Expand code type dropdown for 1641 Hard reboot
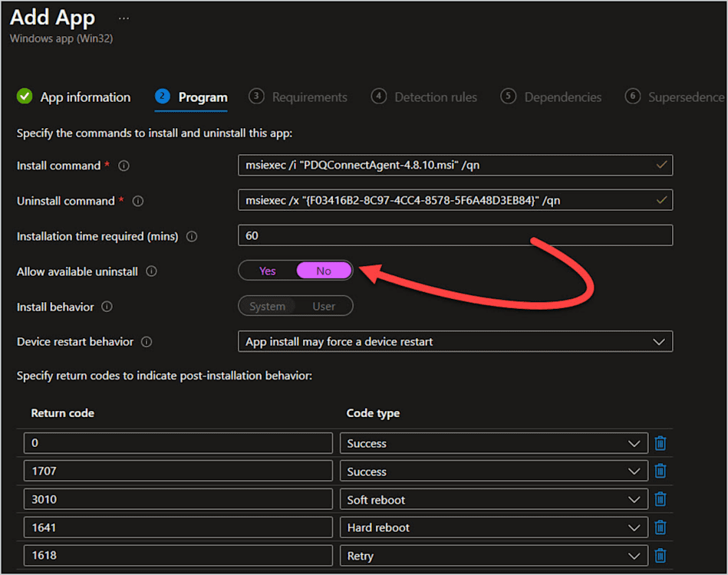 494,527
